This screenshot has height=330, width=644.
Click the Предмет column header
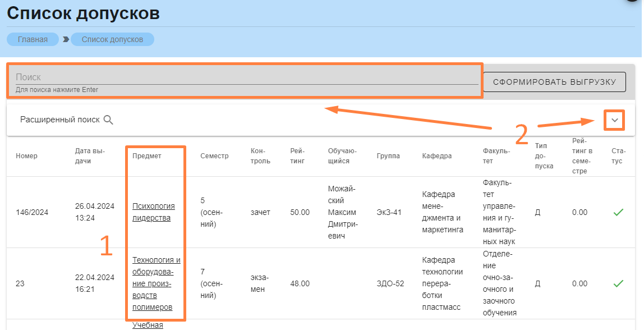pos(146,156)
